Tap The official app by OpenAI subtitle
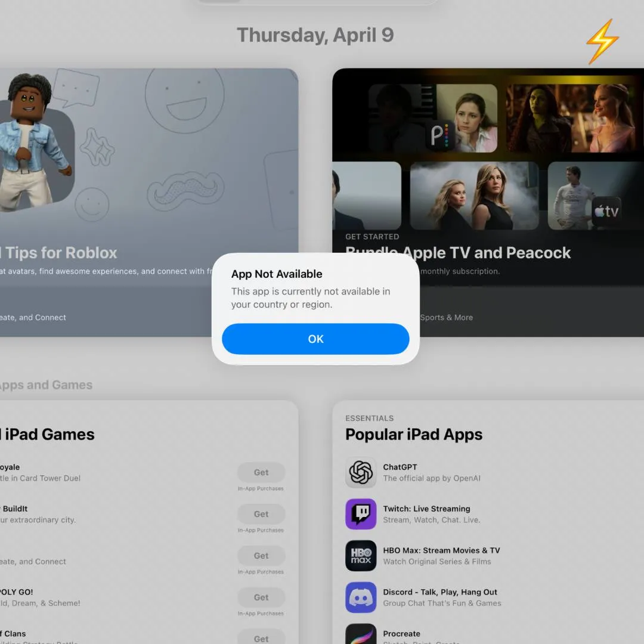The height and width of the screenshot is (644, 644). coord(431,478)
